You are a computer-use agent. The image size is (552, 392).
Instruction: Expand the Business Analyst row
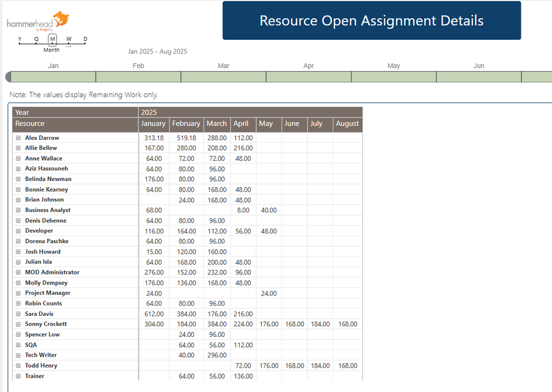click(18, 210)
